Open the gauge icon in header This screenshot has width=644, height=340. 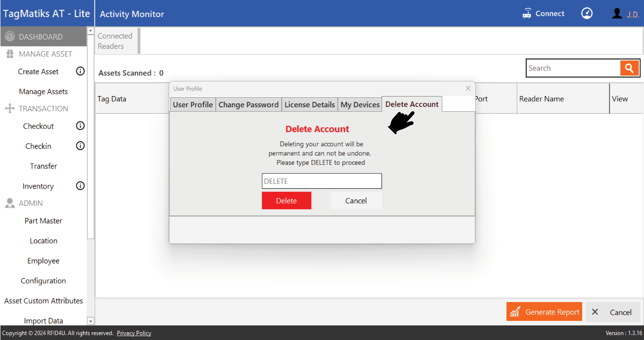586,14
